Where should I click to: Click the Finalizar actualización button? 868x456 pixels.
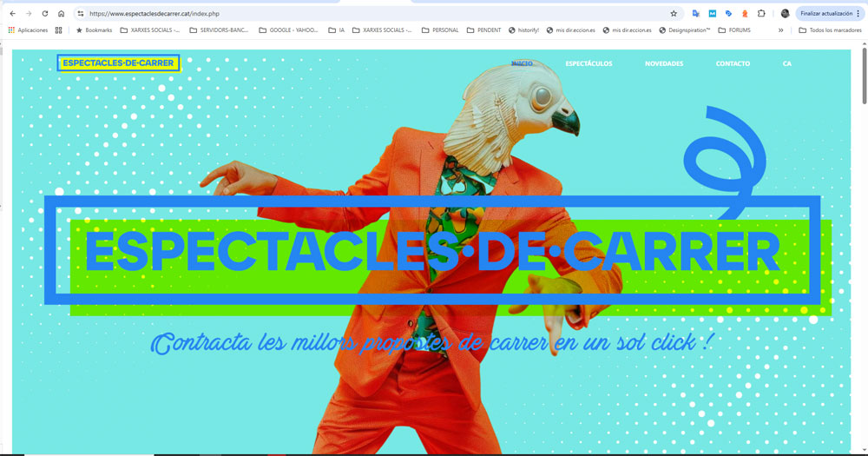coord(825,14)
